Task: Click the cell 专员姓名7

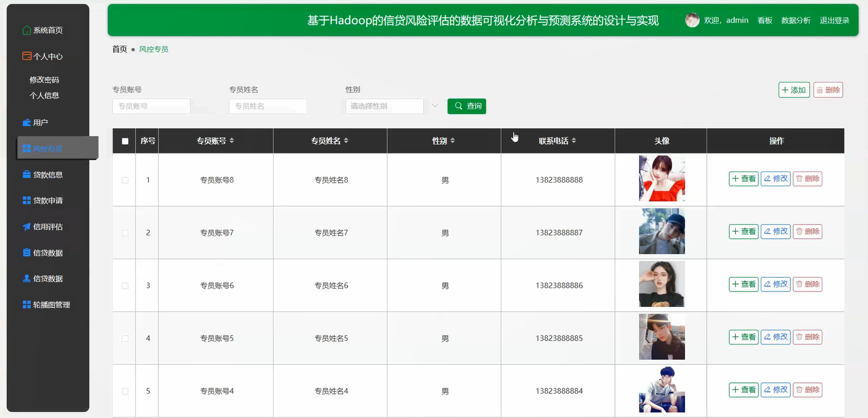Action: coord(331,233)
